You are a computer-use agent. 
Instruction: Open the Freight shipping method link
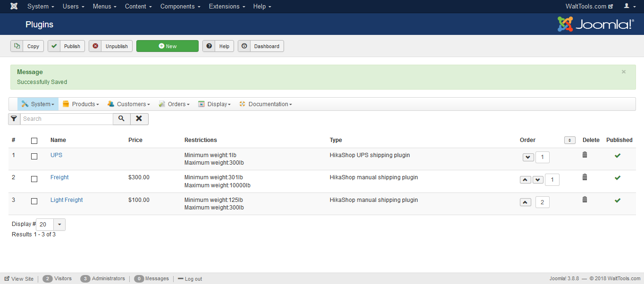click(59, 177)
